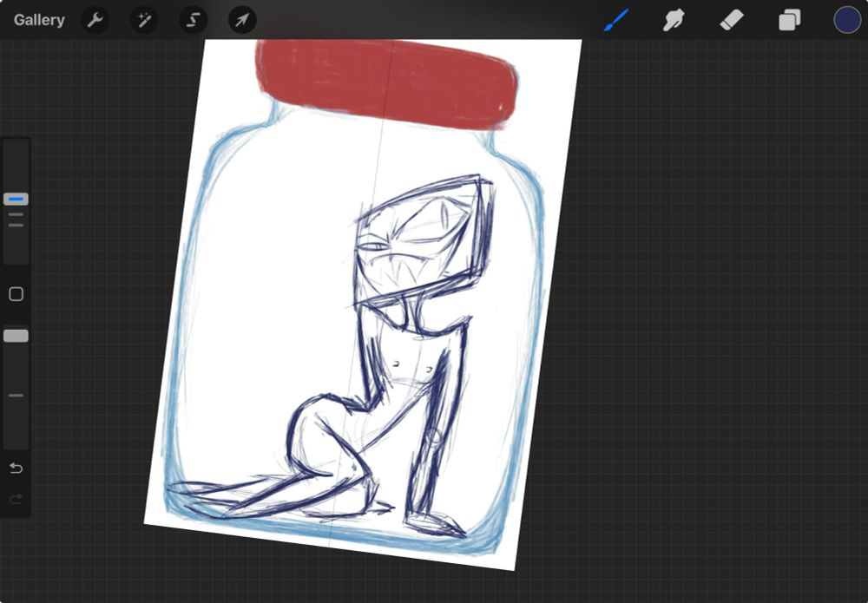Tap the sketched character's head on canvas

click(422, 240)
